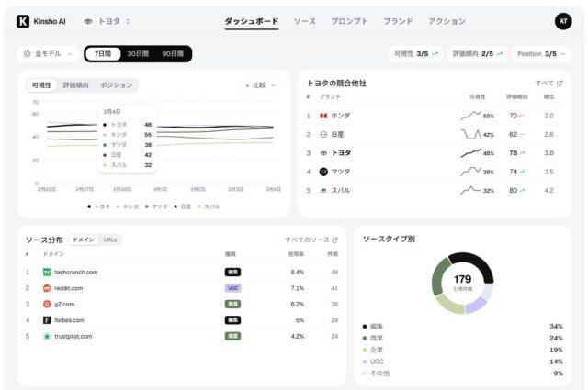Toggle ホンダ series in chart legend

click(x=128, y=206)
